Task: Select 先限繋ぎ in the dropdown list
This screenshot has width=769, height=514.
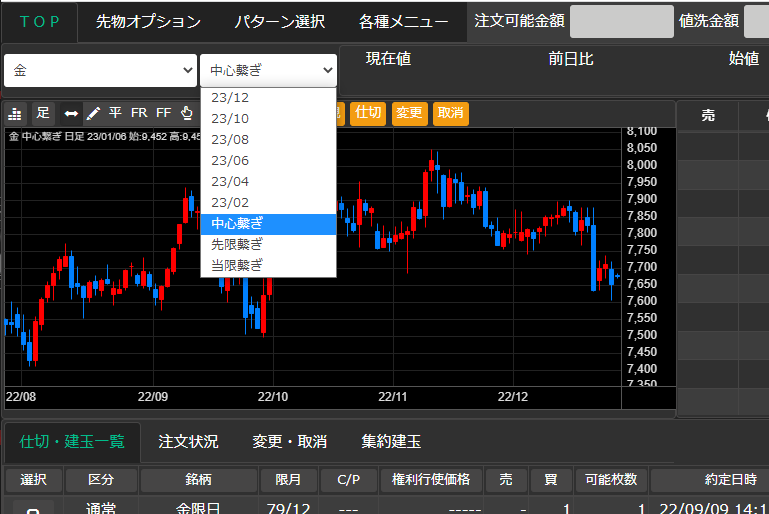Action: [x=237, y=244]
